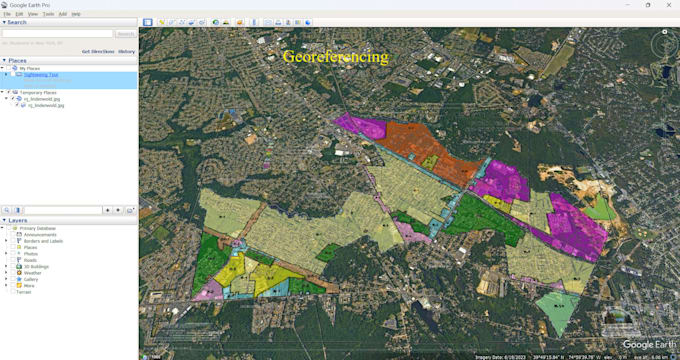
Task: Expand the 3D Buildings layer tree
Action: tap(6, 266)
